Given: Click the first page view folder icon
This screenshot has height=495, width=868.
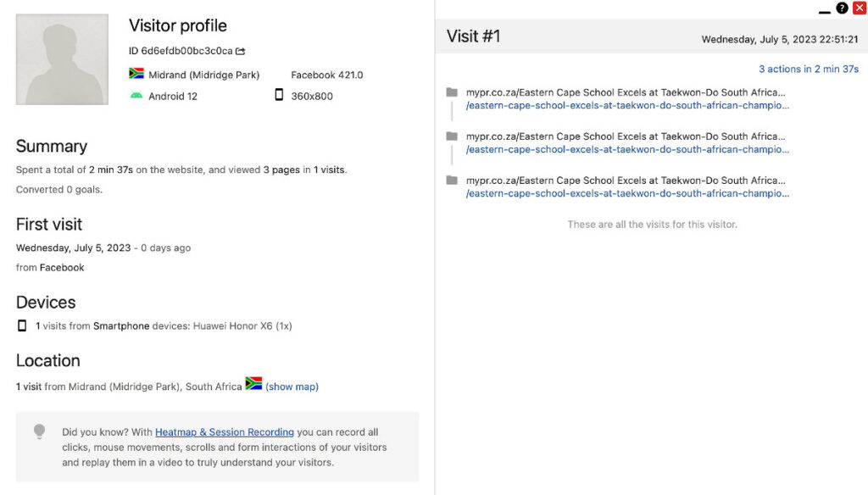Looking at the screenshot, I should (x=452, y=92).
